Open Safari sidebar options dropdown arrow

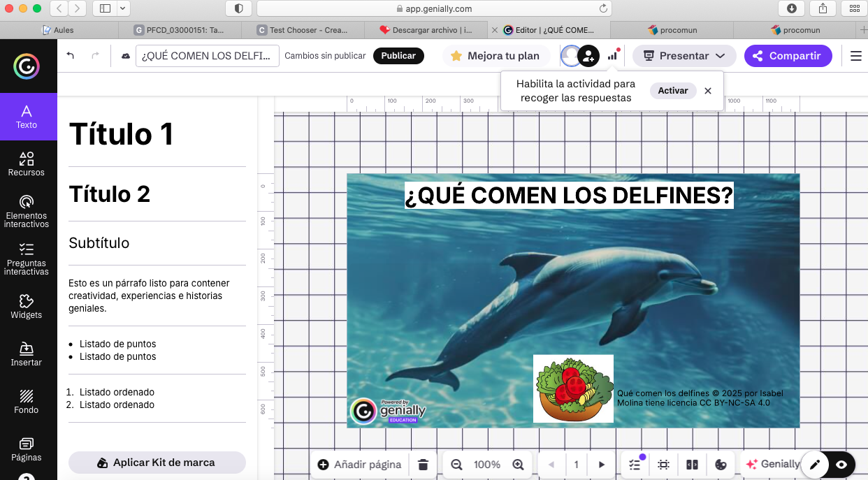(124, 8)
